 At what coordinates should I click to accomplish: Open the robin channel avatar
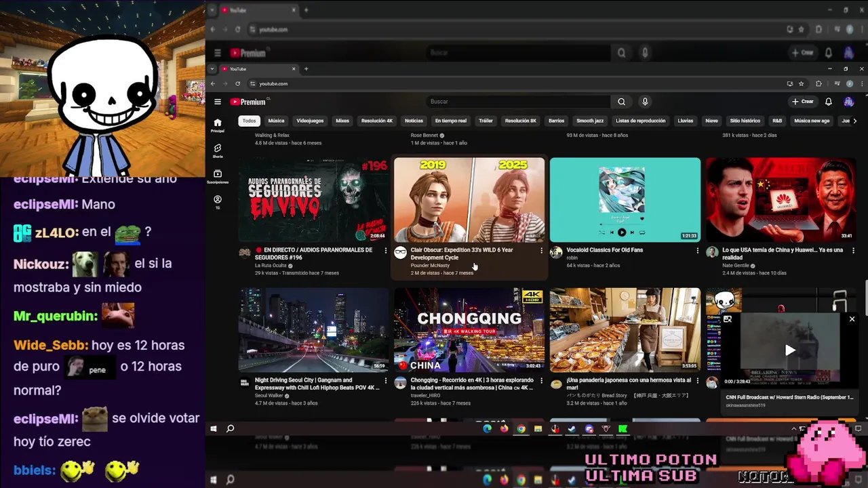(x=556, y=253)
